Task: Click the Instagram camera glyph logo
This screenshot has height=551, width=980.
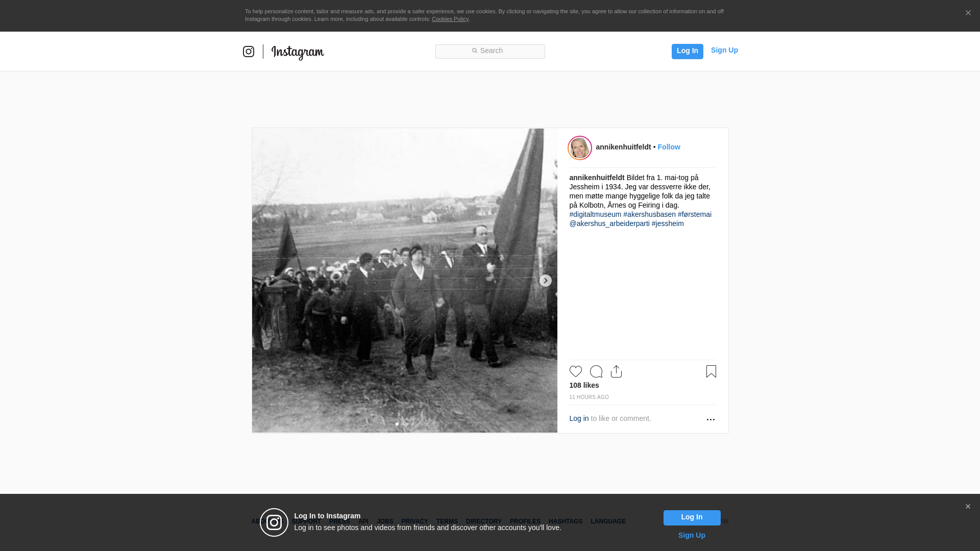Action: (249, 52)
